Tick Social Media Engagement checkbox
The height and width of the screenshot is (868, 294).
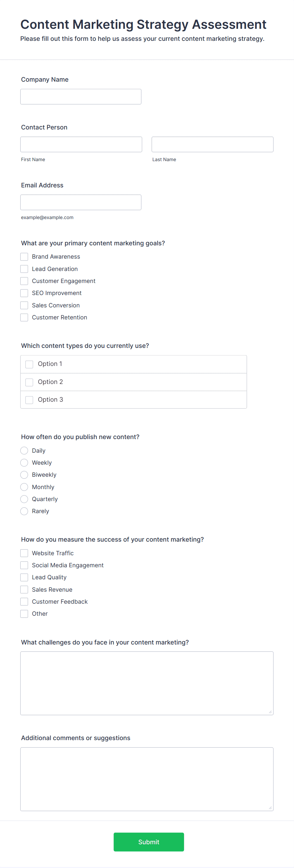click(24, 565)
